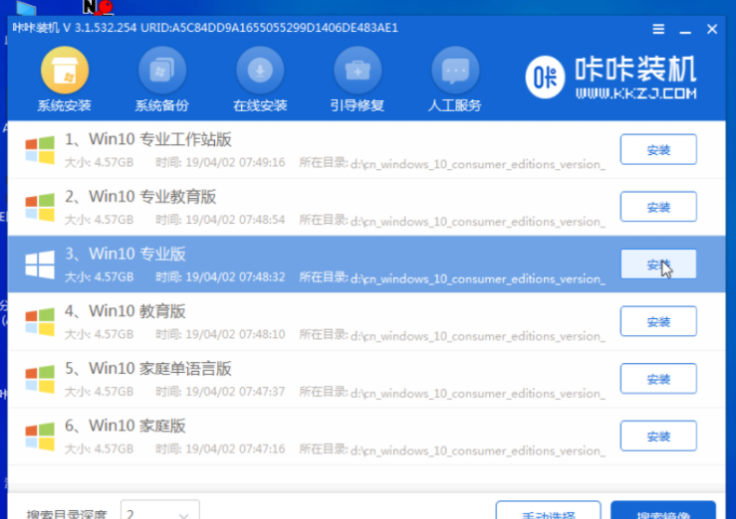The image size is (736, 519).
Task: Click the desktop icon with red badge
Action: (98, 7)
